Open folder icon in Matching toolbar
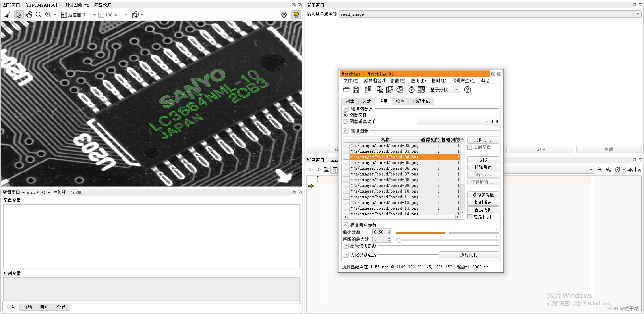Screen dimensions: 644x314 click(x=346, y=90)
